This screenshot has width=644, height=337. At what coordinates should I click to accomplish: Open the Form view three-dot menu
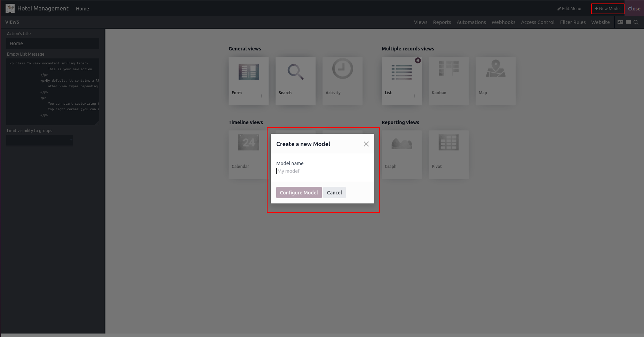[x=262, y=96]
